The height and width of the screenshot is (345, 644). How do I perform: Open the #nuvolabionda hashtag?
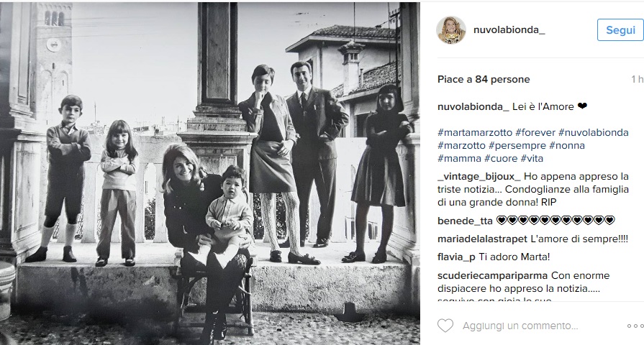[x=594, y=132]
